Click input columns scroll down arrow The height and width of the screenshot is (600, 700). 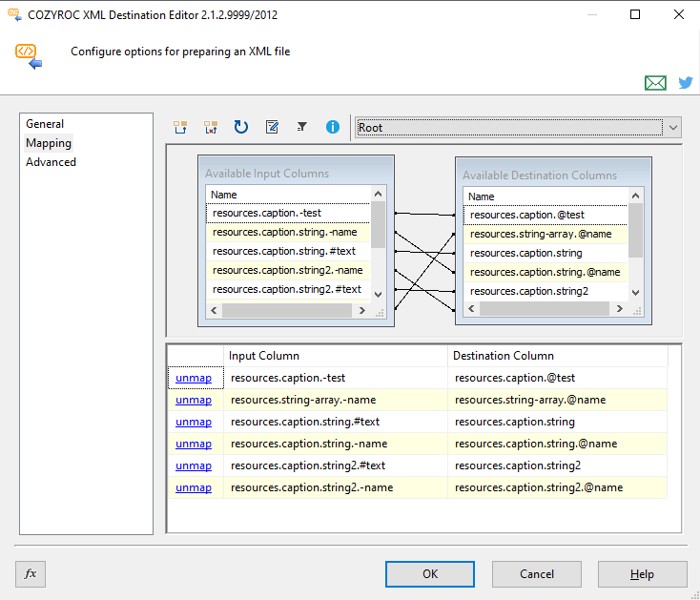coord(378,295)
